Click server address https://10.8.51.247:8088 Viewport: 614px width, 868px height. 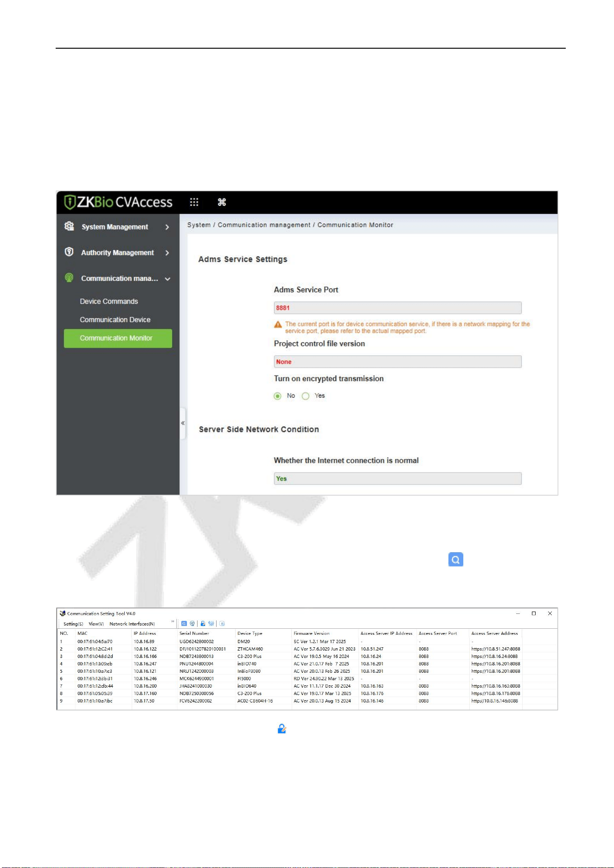click(x=496, y=649)
